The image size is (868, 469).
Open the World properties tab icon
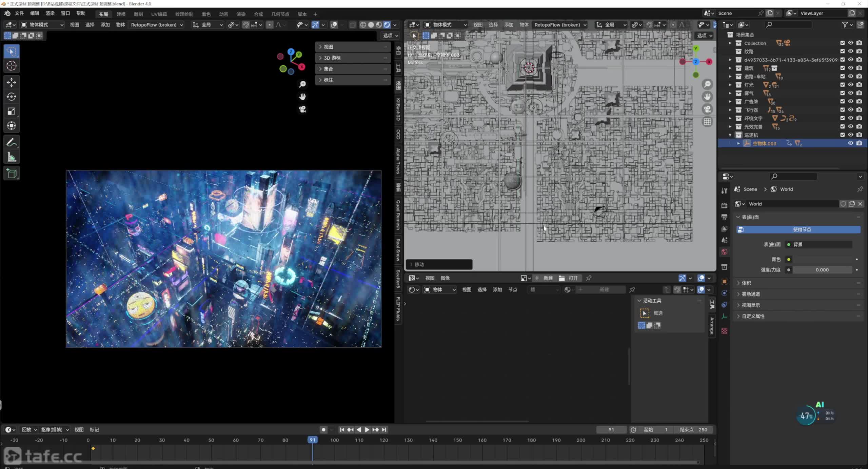point(724,252)
